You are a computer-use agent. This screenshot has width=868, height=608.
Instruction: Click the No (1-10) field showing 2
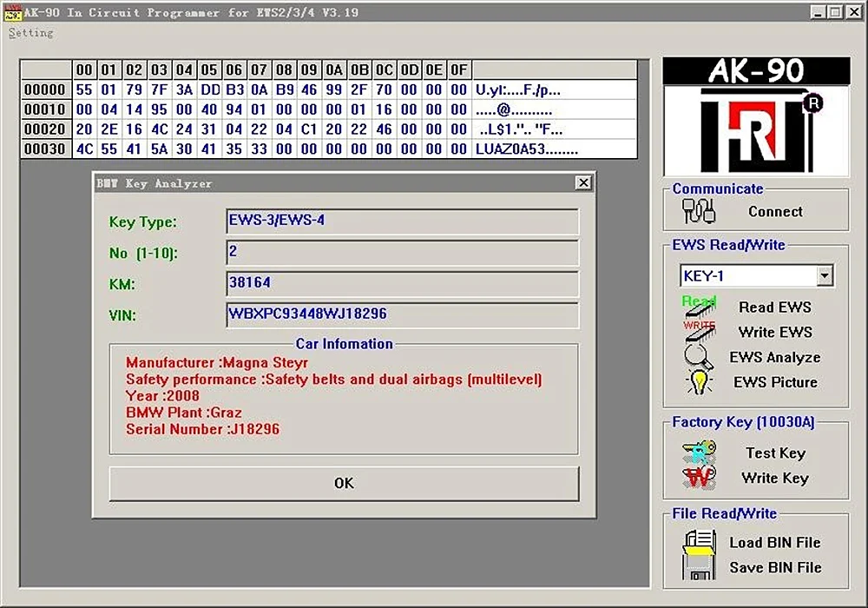[x=403, y=253]
